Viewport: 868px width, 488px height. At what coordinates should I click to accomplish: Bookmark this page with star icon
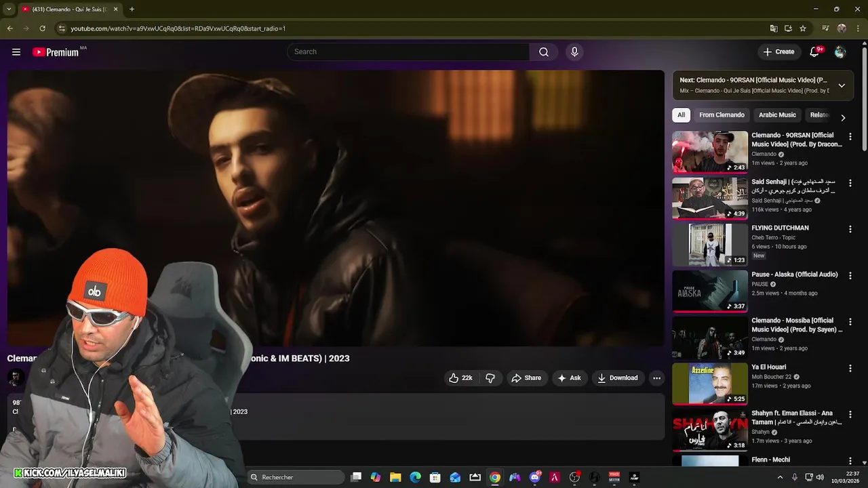(x=803, y=28)
